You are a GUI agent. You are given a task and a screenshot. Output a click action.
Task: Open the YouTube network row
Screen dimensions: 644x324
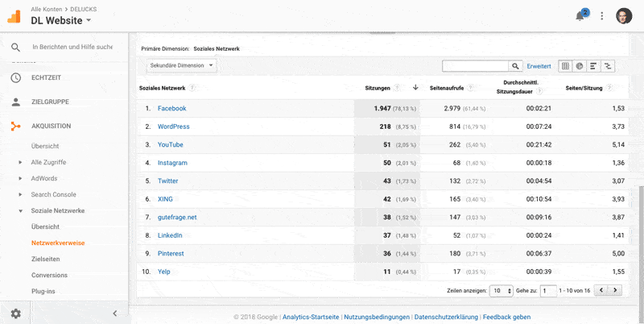[171, 145]
